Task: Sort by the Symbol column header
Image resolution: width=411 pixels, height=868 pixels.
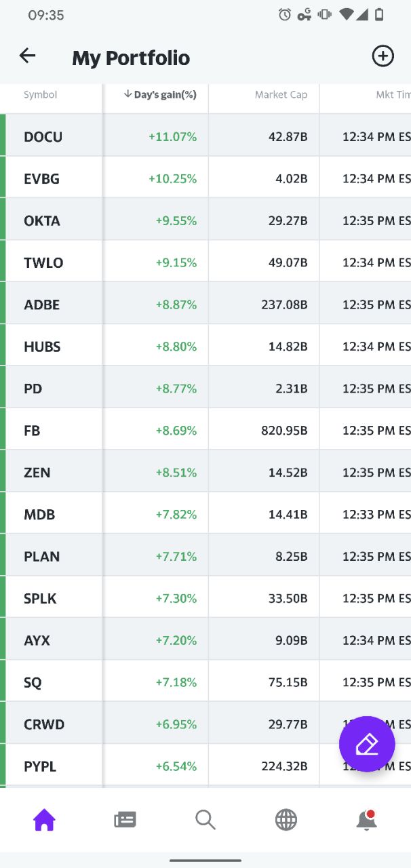Action: 41,95
